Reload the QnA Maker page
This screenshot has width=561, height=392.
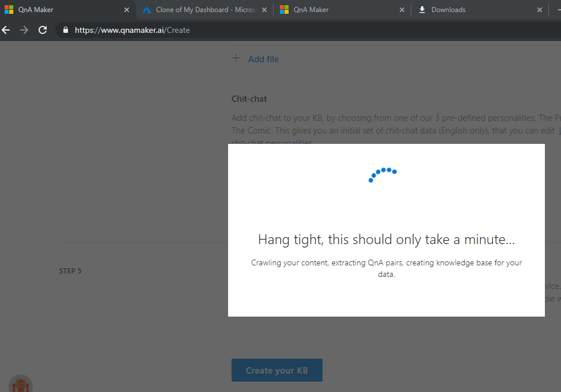(x=43, y=30)
